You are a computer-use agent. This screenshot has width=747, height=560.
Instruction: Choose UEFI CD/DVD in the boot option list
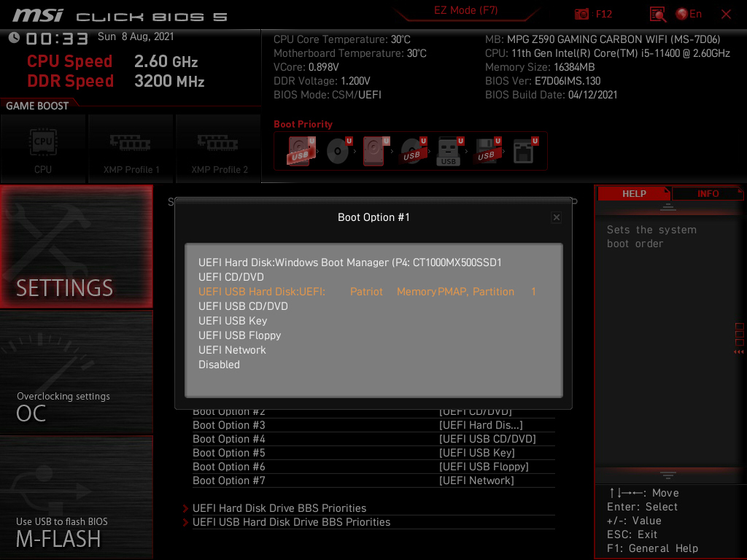tap(231, 277)
